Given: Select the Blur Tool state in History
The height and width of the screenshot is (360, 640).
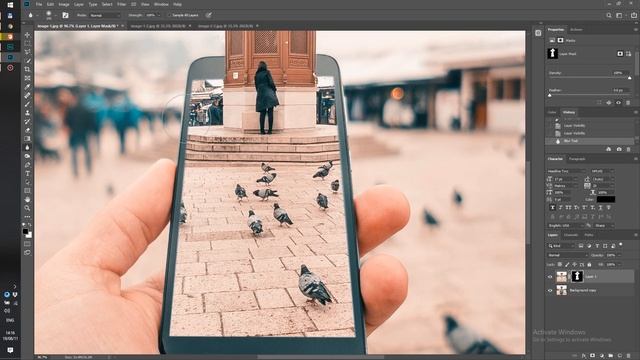Looking at the screenshot, I should point(589,141).
